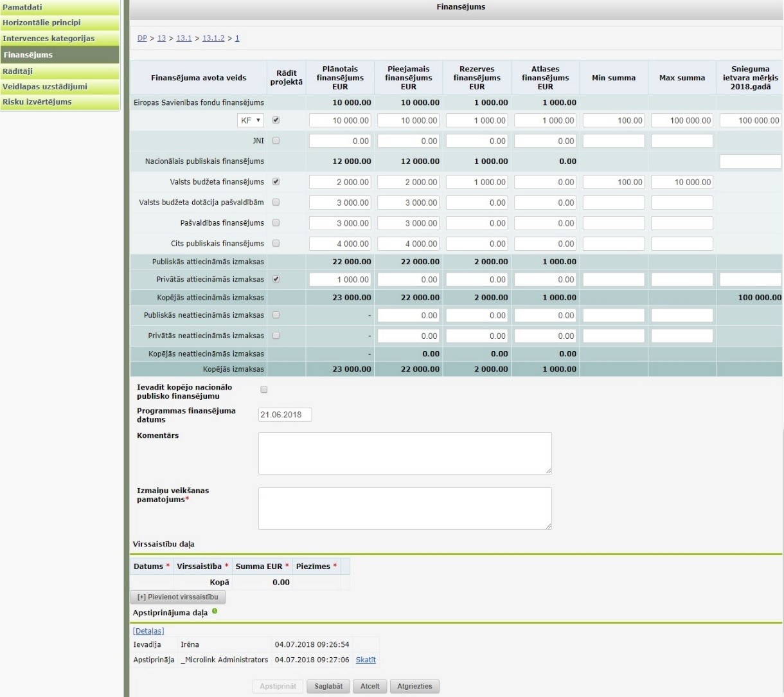Go to Risku izvērtējums menu item
This screenshot has width=784, height=697.
click(x=60, y=102)
